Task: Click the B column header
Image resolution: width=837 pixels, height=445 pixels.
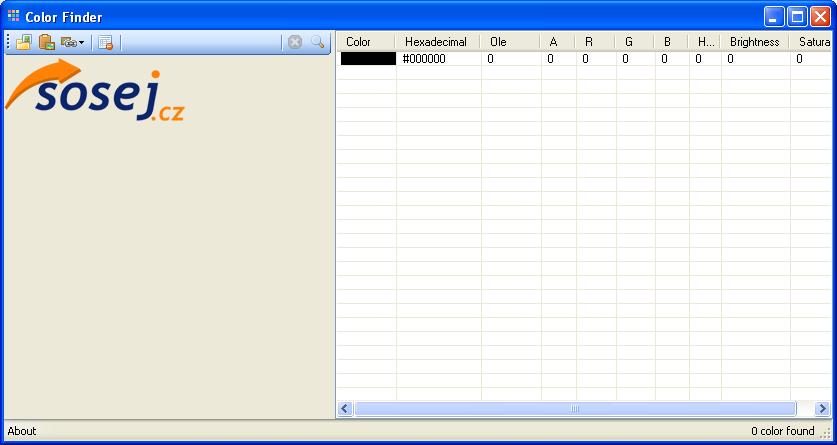Action: (671, 42)
